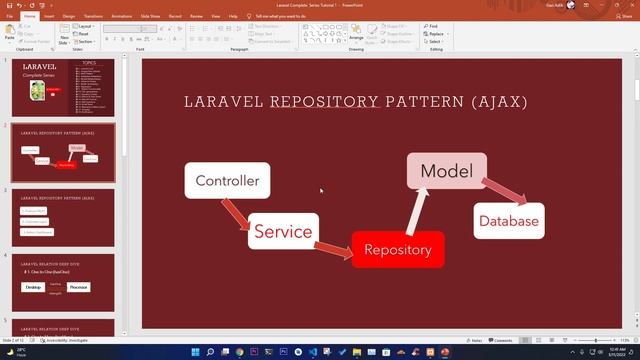Start slideshow from beginning quick access icon
The image size is (640, 360).
tap(42, 5)
